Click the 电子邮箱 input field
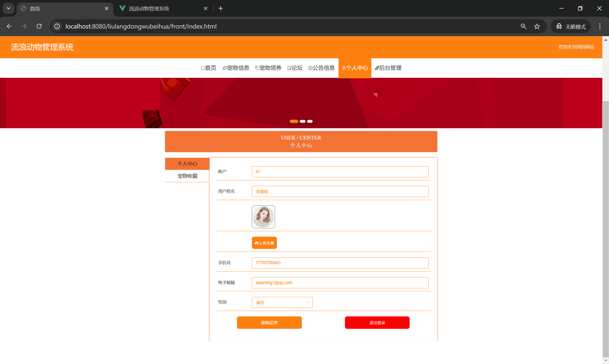The height and width of the screenshot is (364, 609). pos(340,282)
